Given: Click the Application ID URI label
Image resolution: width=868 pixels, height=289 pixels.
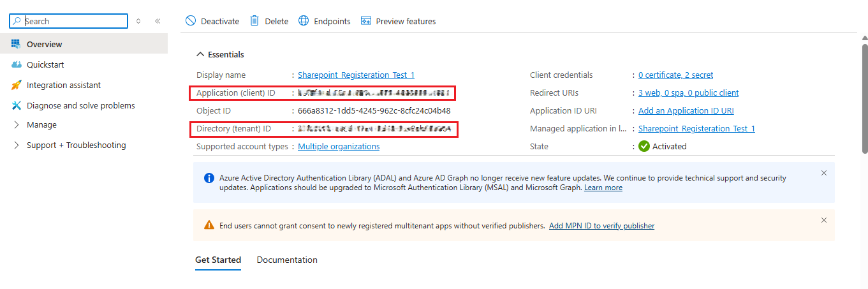Looking at the screenshot, I should tap(563, 110).
